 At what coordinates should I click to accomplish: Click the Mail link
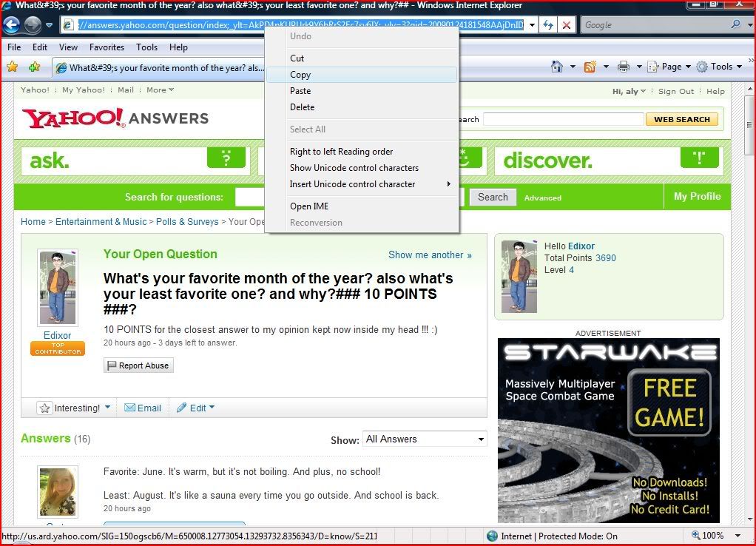click(126, 90)
